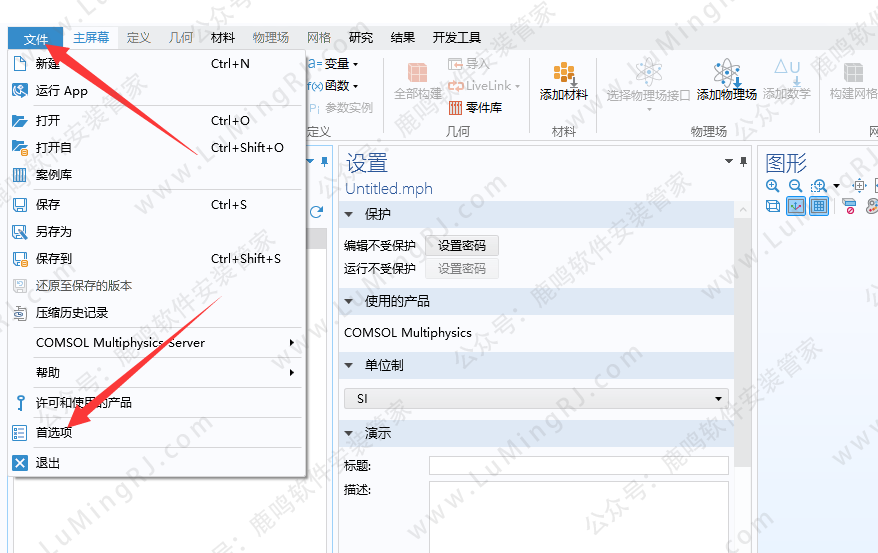Click the 标题 text input field
Viewport: 878px width, 553px height.
click(x=578, y=465)
